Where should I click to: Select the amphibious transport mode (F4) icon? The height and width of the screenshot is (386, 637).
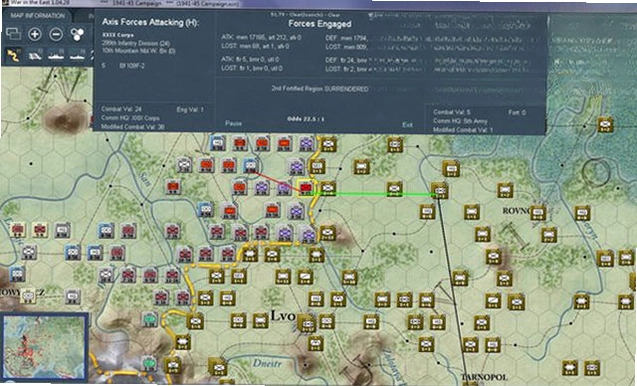click(x=77, y=55)
